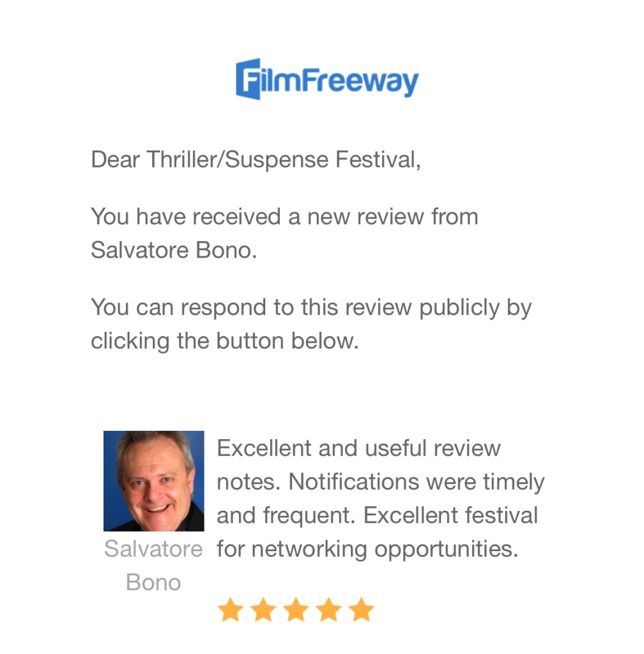This screenshot has height=654, width=644.
Task: Click the first gold rating star
Action: (x=230, y=610)
